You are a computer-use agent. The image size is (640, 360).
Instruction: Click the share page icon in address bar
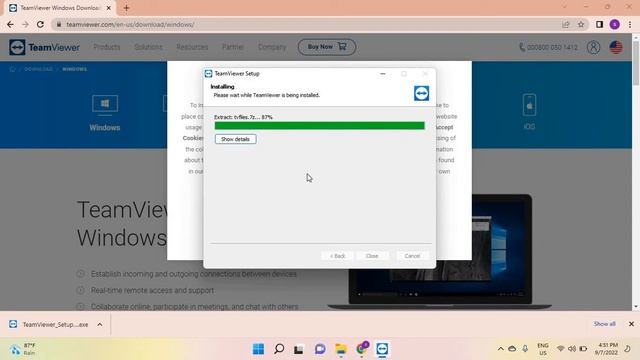click(566, 24)
